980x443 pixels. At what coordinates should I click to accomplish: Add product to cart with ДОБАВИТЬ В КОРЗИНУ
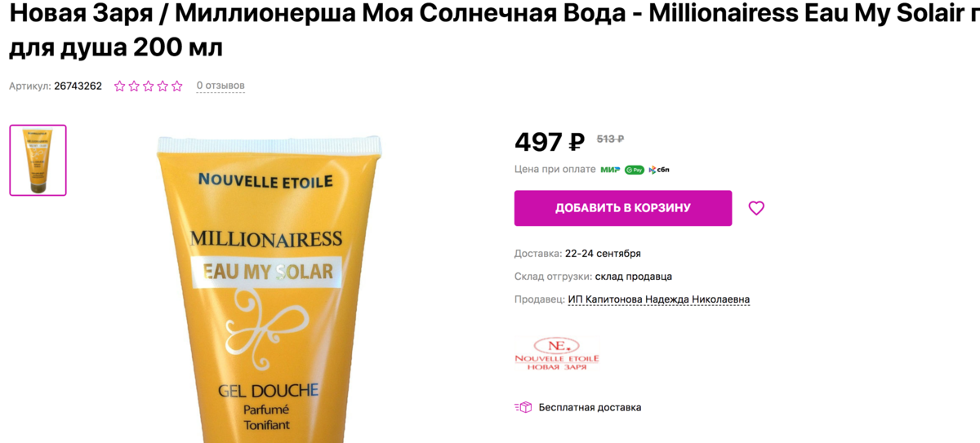pos(623,208)
